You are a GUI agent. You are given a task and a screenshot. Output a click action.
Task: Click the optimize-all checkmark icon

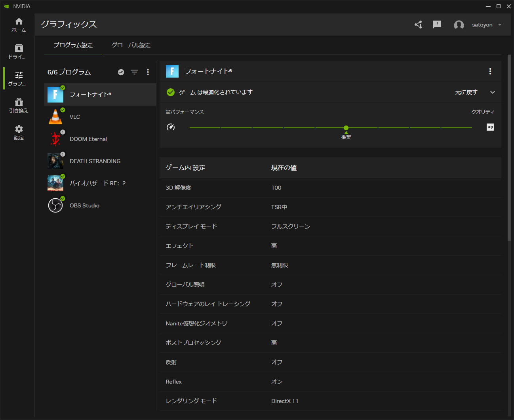tap(121, 72)
